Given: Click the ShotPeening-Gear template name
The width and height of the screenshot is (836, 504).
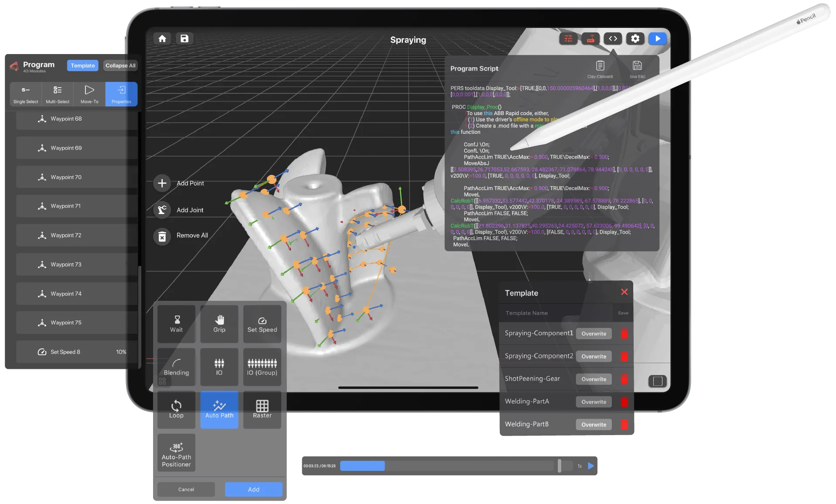Looking at the screenshot, I should 532,379.
